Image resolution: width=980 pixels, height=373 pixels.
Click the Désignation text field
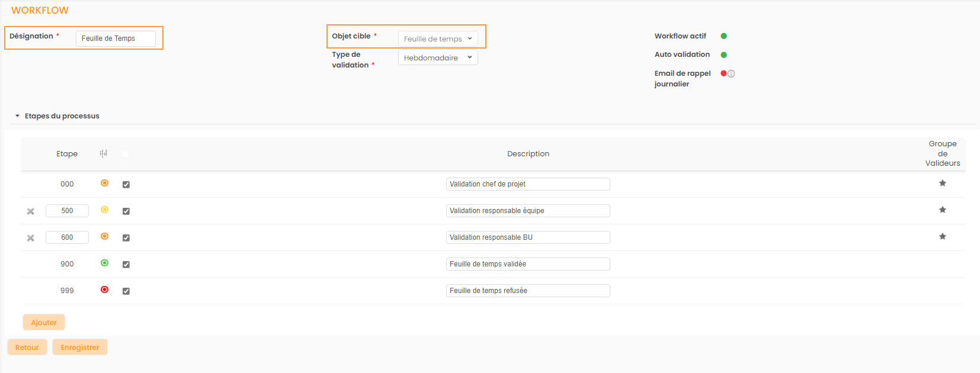tap(116, 38)
